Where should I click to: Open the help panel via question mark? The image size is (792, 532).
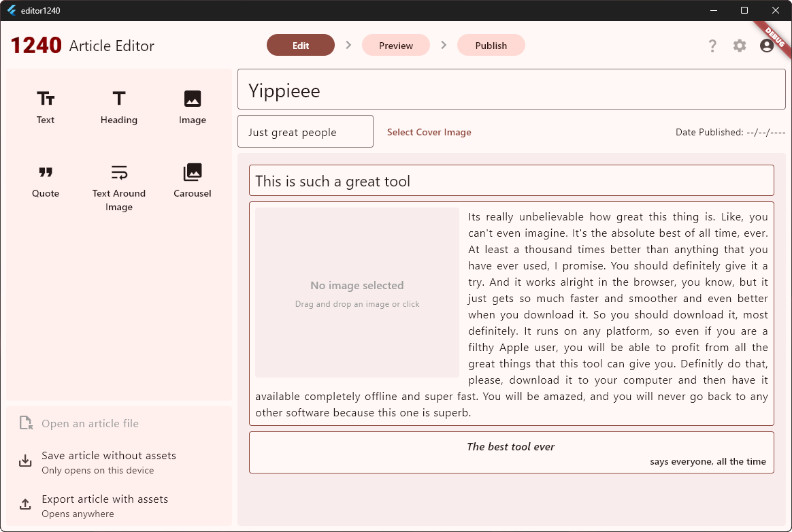(x=712, y=46)
